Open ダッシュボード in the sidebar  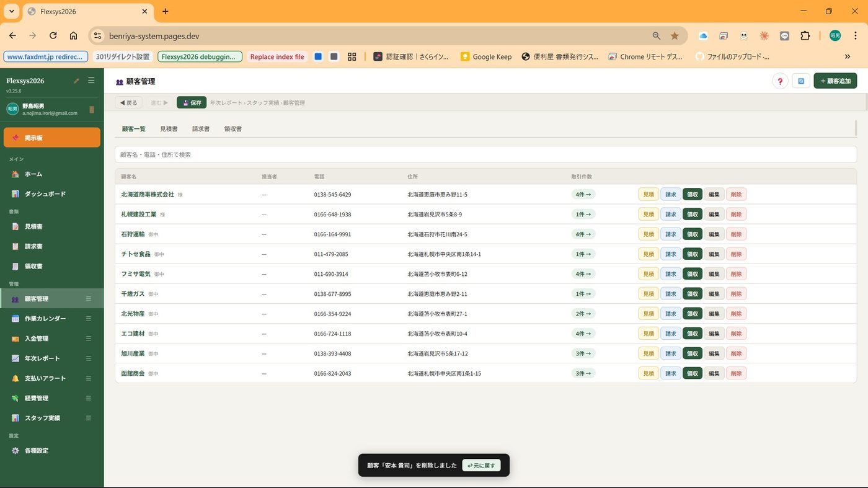[52, 194]
